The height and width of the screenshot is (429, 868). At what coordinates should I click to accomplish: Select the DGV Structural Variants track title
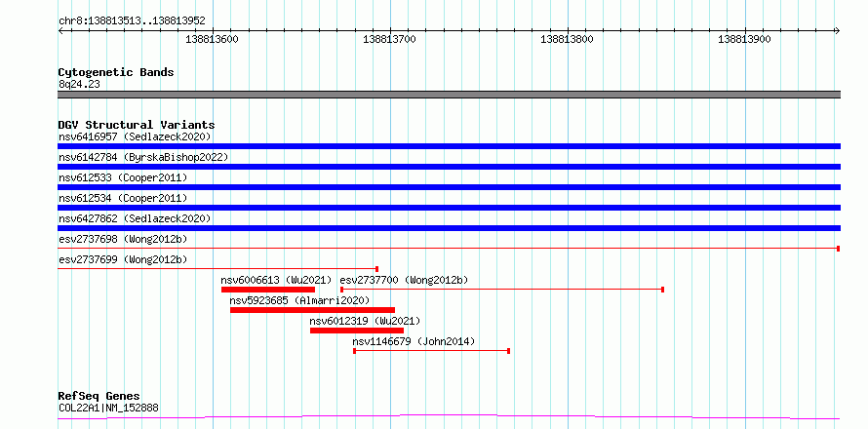tap(137, 125)
